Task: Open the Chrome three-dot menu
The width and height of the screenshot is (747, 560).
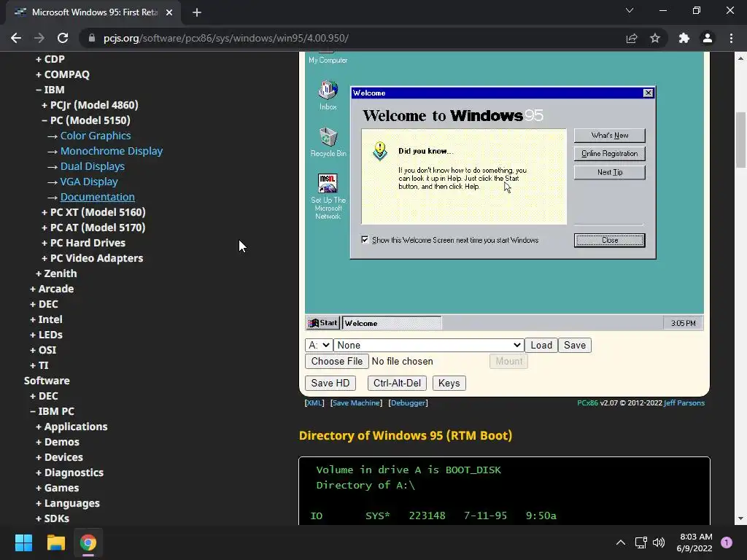Action: tap(731, 38)
